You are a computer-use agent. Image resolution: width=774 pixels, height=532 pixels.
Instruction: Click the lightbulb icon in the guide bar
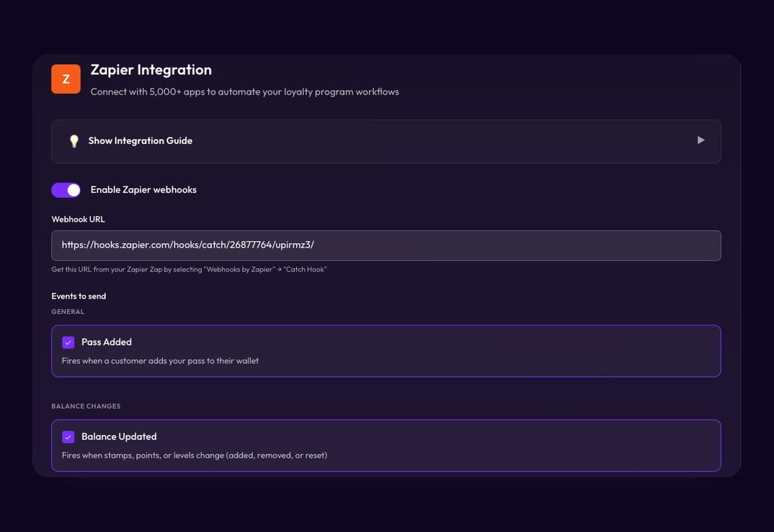(x=74, y=141)
